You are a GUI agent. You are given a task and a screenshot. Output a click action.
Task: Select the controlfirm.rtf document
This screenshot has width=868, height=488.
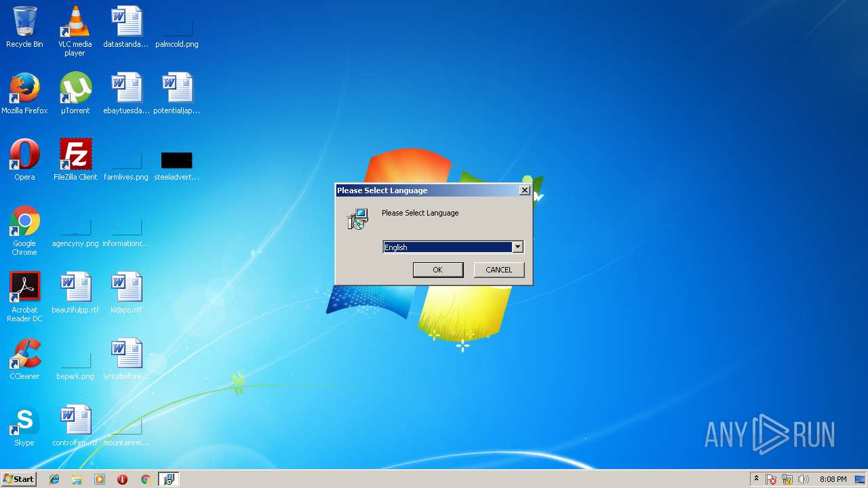[x=75, y=426]
